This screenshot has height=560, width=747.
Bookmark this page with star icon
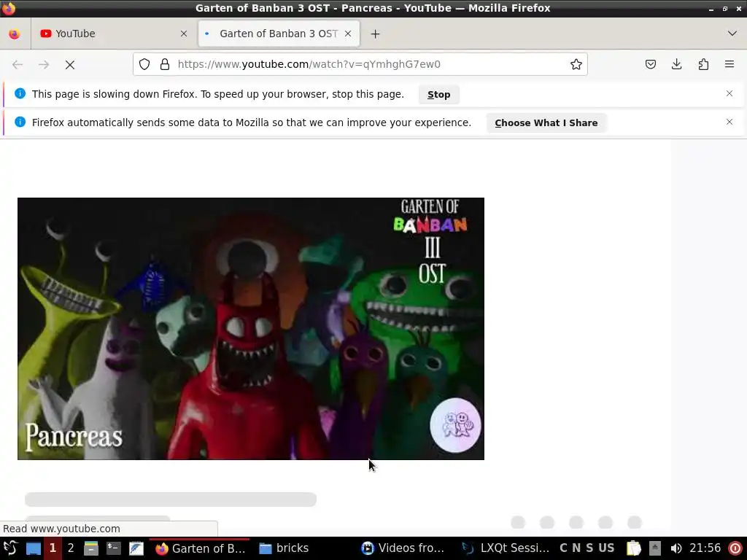576,64
